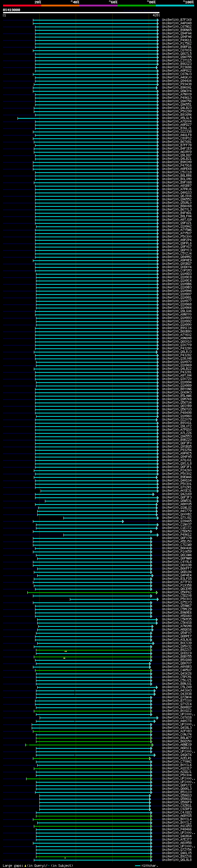Select the UniRef100_Q5KP62 label

176,592
